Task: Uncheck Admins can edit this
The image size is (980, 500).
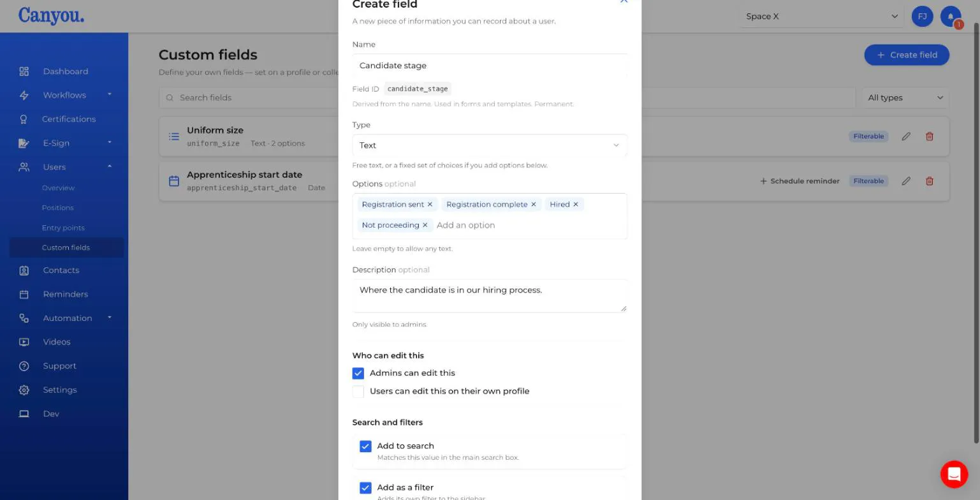Action: [358, 373]
